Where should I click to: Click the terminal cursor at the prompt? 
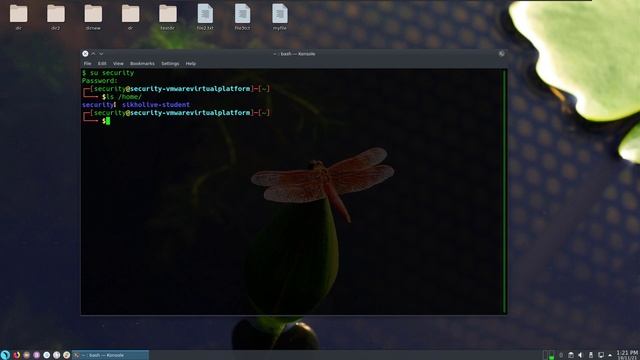click(x=108, y=121)
